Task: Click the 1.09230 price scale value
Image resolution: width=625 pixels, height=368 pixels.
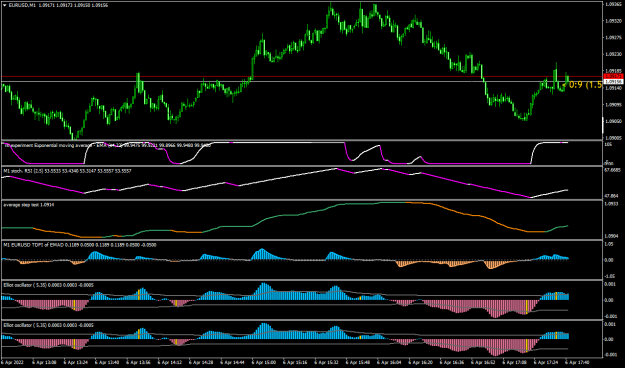Action: click(x=613, y=55)
